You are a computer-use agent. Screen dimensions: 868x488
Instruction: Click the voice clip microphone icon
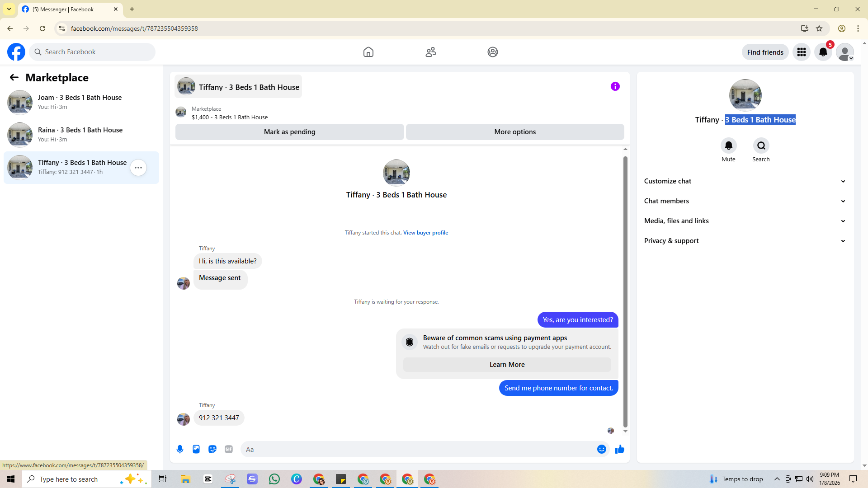[180, 449]
